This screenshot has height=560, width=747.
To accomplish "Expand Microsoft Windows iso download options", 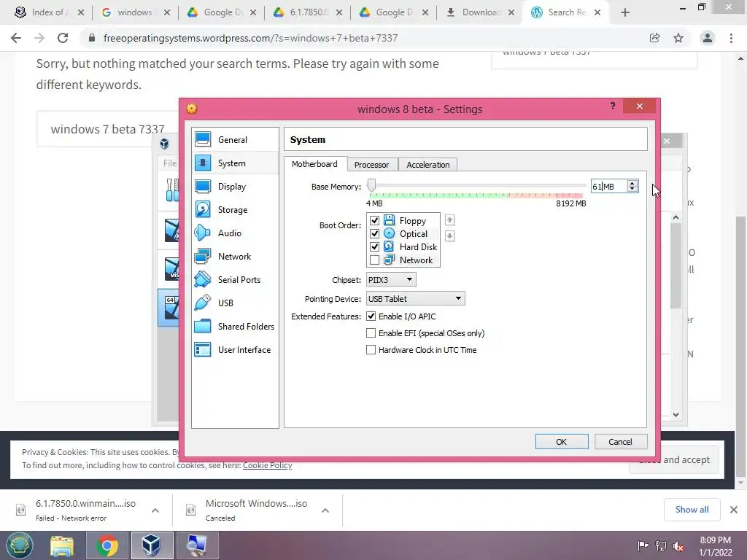I will click(x=325, y=510).
